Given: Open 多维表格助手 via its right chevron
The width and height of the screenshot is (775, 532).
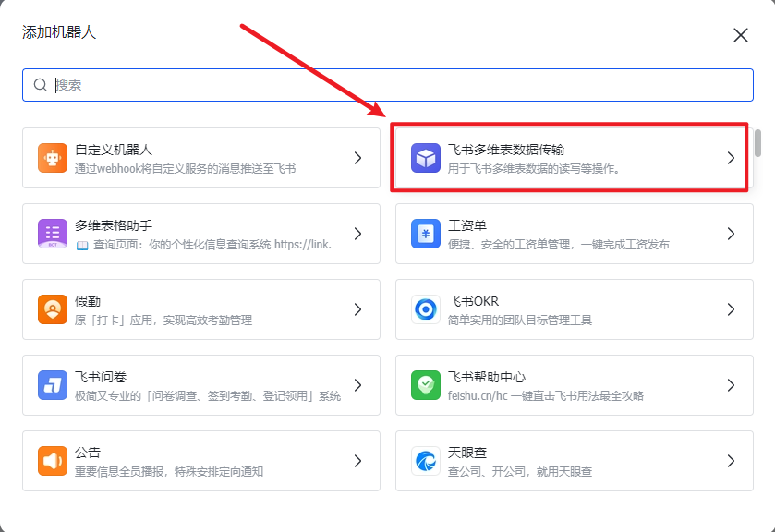Looking at the screenshot, I should click(x=357, y=234).
